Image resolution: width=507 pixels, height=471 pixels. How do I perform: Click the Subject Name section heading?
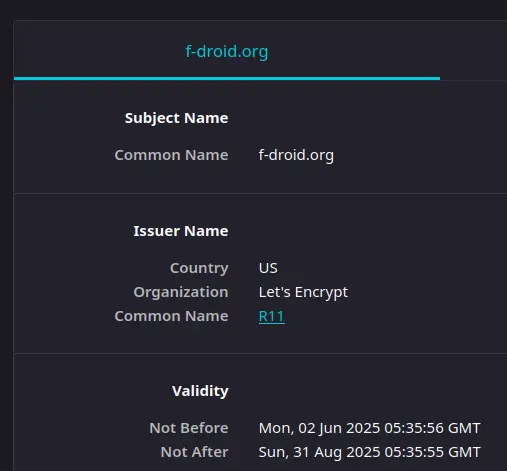pyautogui.click(x=176, y=118)
